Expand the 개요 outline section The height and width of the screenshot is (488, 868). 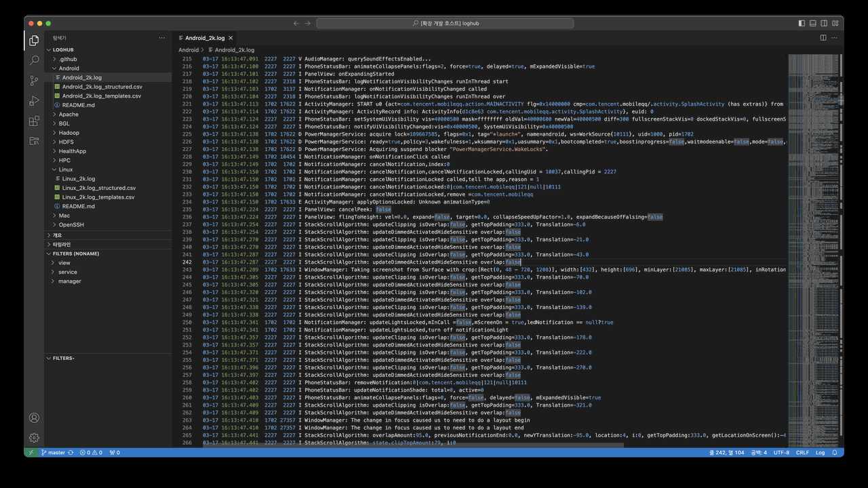108,235
